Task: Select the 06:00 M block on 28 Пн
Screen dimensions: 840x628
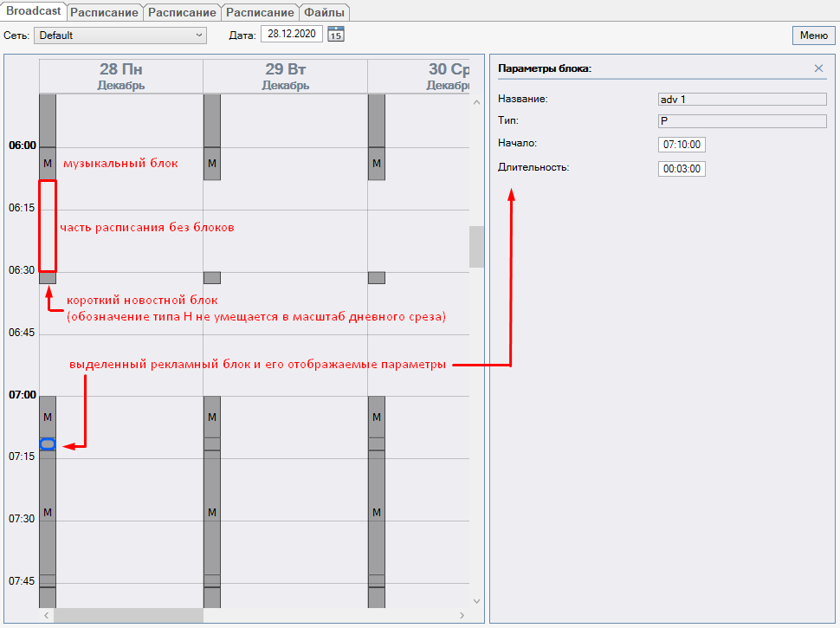Action: [x=48, y=164]
